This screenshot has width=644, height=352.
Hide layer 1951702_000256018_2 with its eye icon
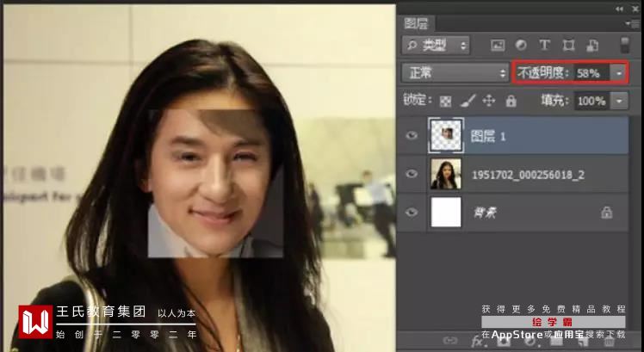click(412, 174)
